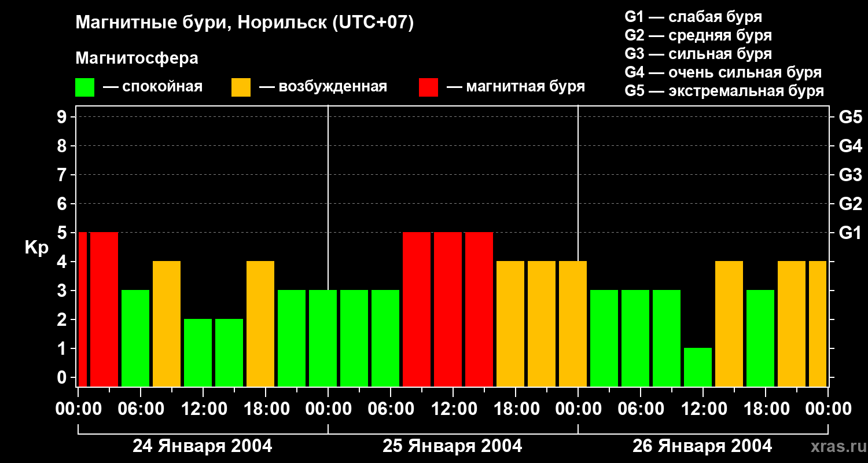Click the '12:00' time label under 24 January

coord(203,409)
